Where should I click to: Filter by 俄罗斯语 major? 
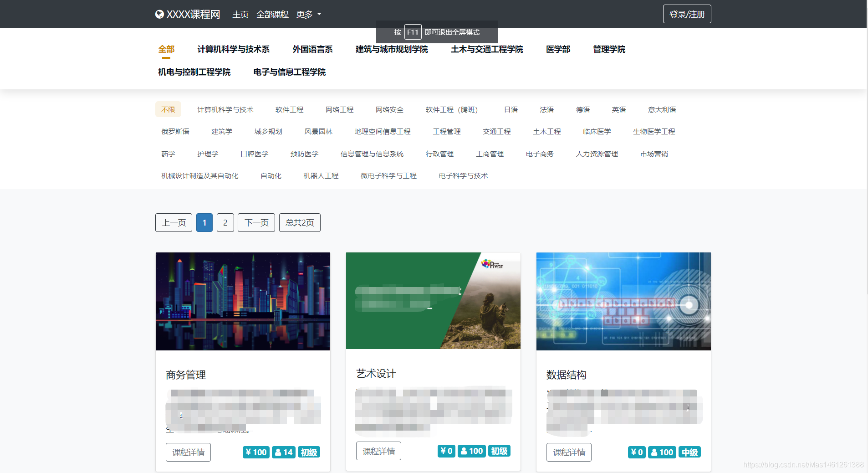(175, 131)
